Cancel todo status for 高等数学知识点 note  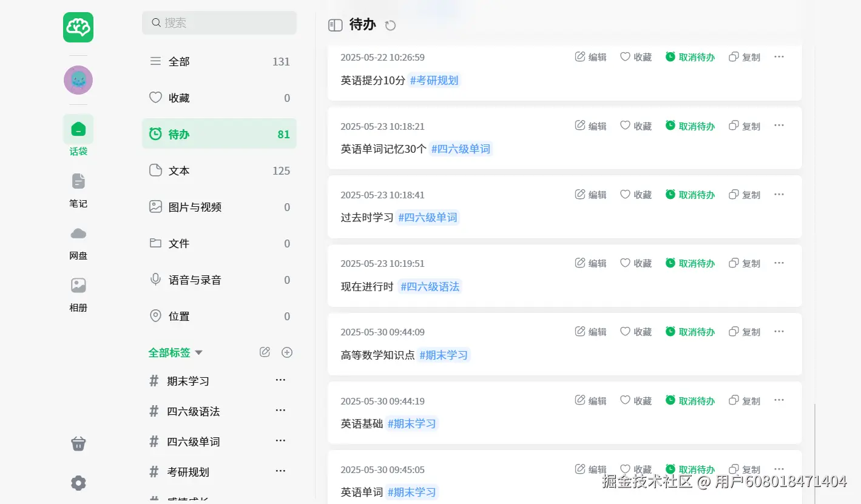click(x=690, y=332)
